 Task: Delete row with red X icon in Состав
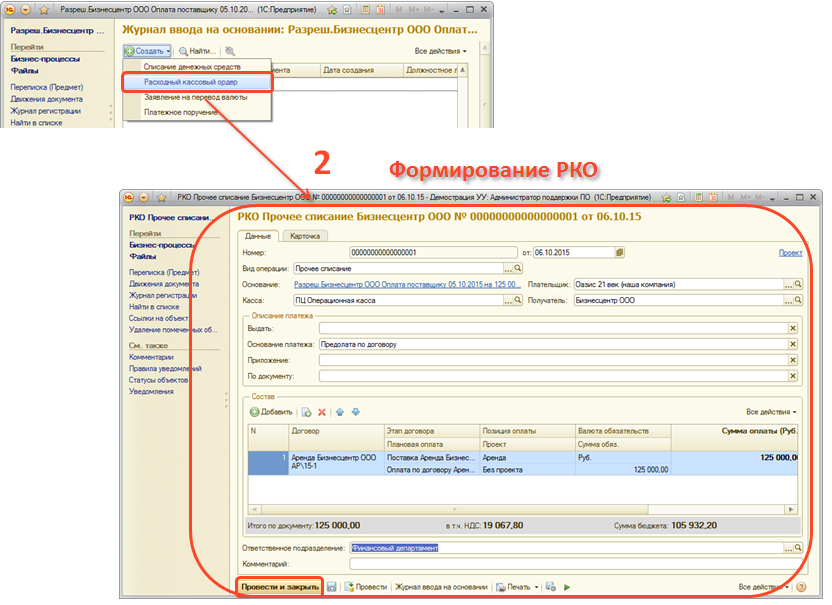[x=322, y=412]
